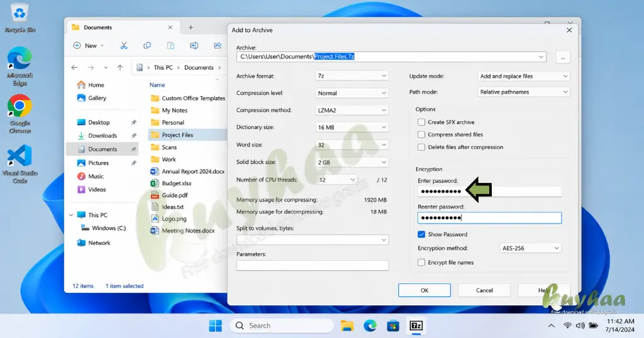The image size is (644, 338).
Task: Click the Reenter password field
Action: click(489, 218)
